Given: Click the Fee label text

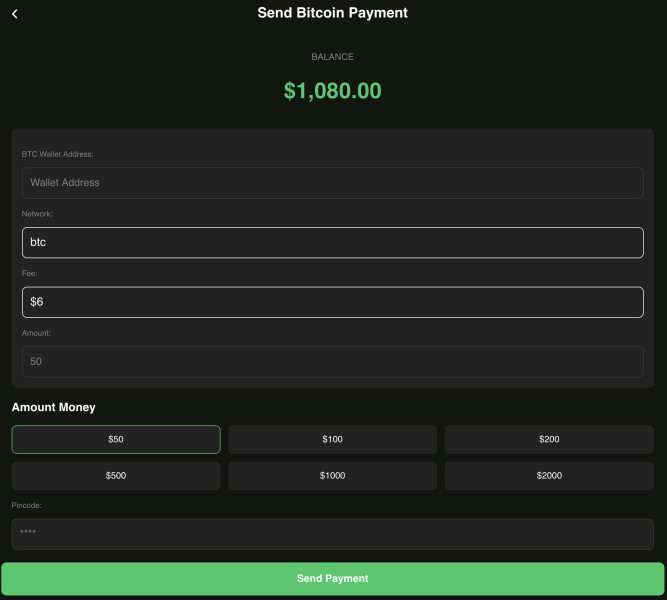Looking at the screenshot, I should (30, 273).
